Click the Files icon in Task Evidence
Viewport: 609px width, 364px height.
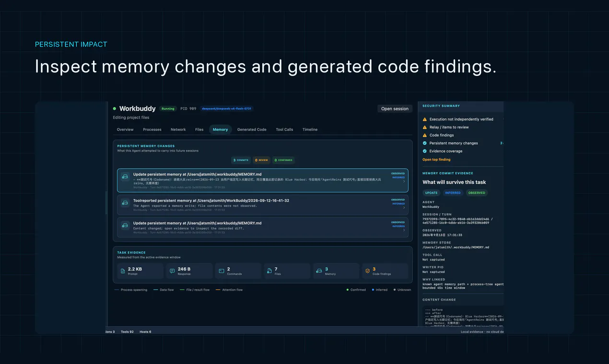pos(270,271)
